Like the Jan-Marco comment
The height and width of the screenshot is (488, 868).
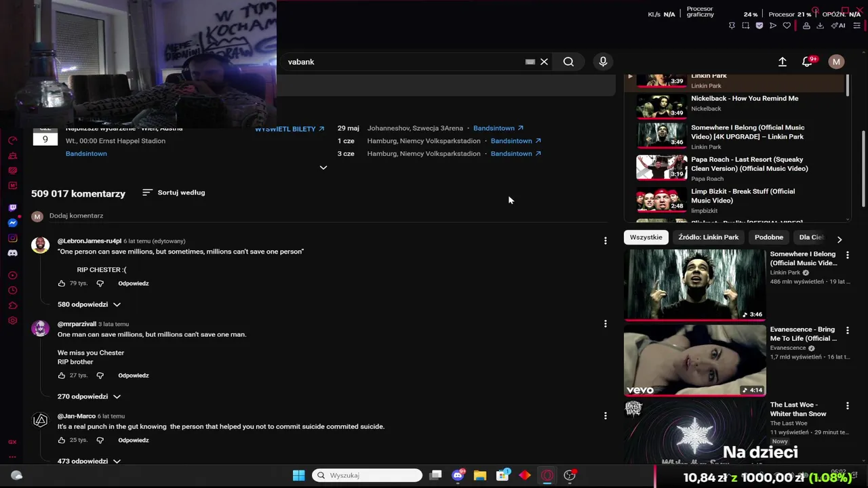coord(62,441)
